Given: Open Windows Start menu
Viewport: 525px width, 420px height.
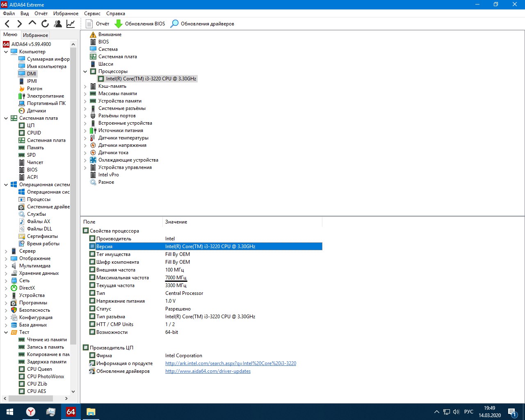Looking at the screenshot, I should click(x=10, y=412).
